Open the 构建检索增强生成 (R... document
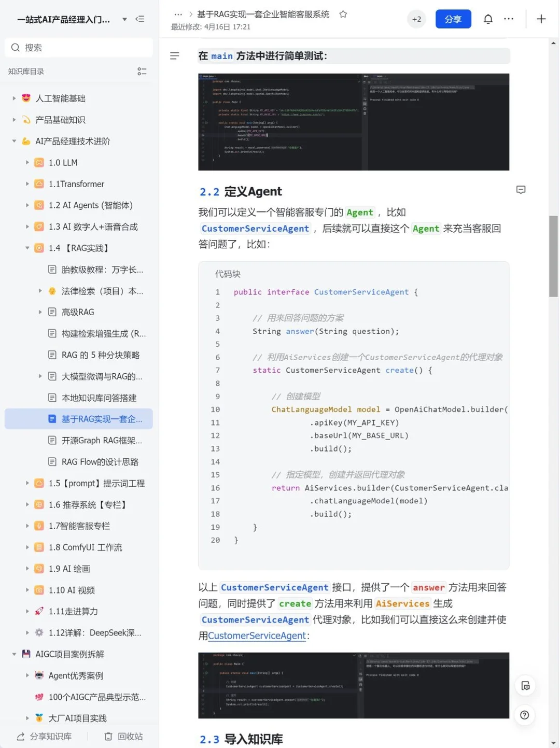Screen dimensions: 560x748 click(104, 334)
